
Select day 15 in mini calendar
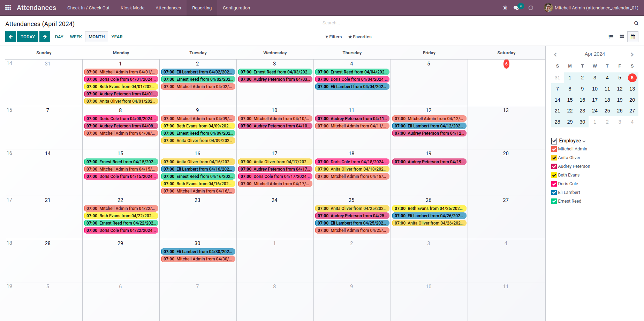click(570, 100)
